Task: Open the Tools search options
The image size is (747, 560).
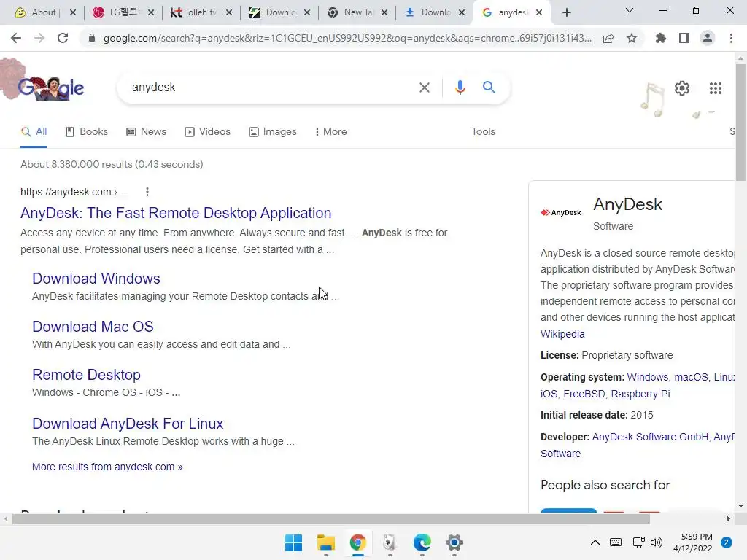Action: point(483,131)
